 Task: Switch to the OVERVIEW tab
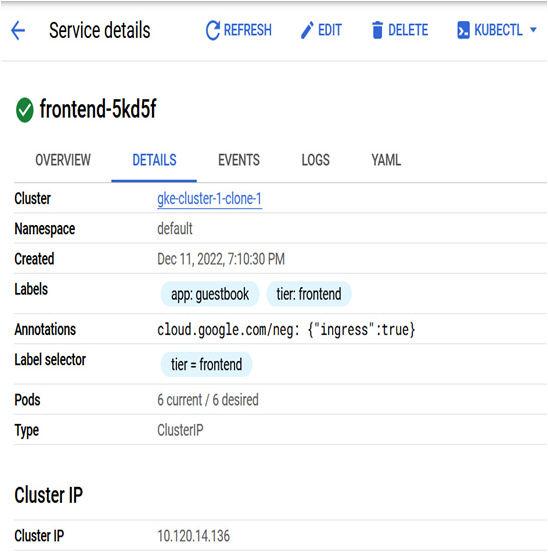point(63,160)
